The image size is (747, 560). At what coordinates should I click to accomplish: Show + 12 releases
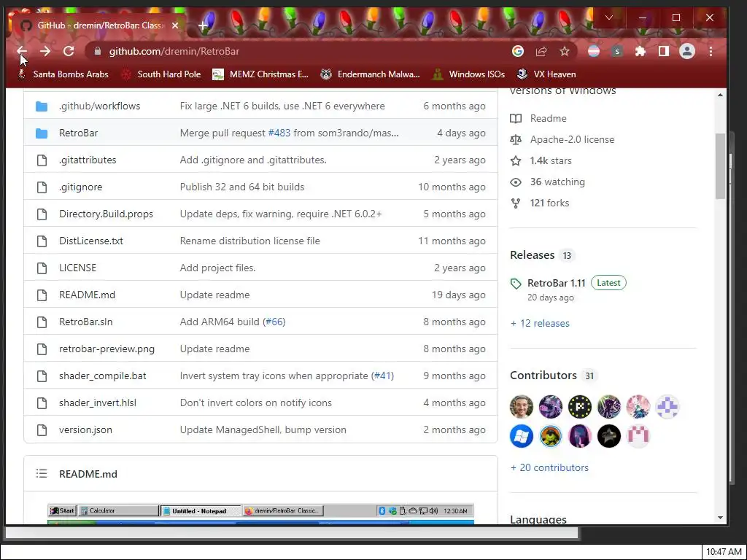(x=540, y=323)
